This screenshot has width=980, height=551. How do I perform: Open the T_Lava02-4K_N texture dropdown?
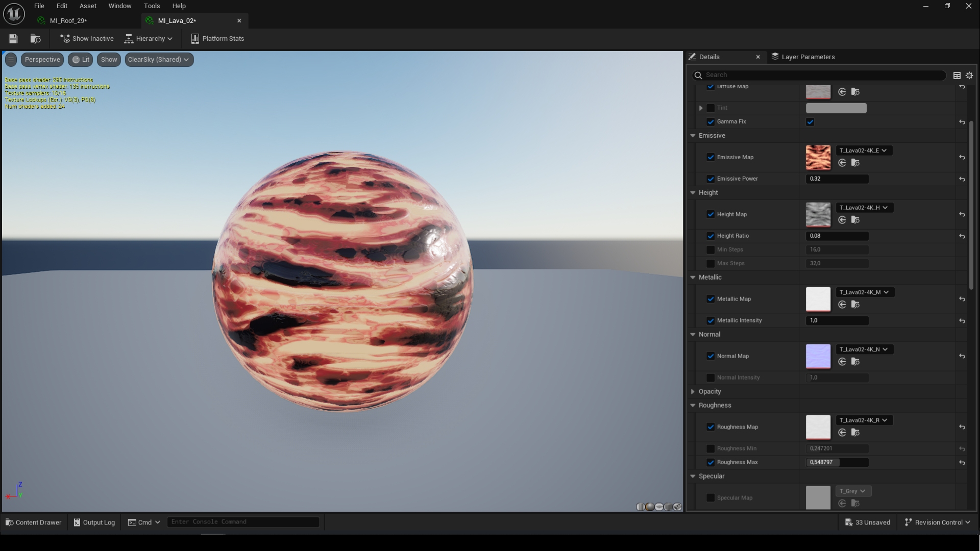[x=864, y=349]
